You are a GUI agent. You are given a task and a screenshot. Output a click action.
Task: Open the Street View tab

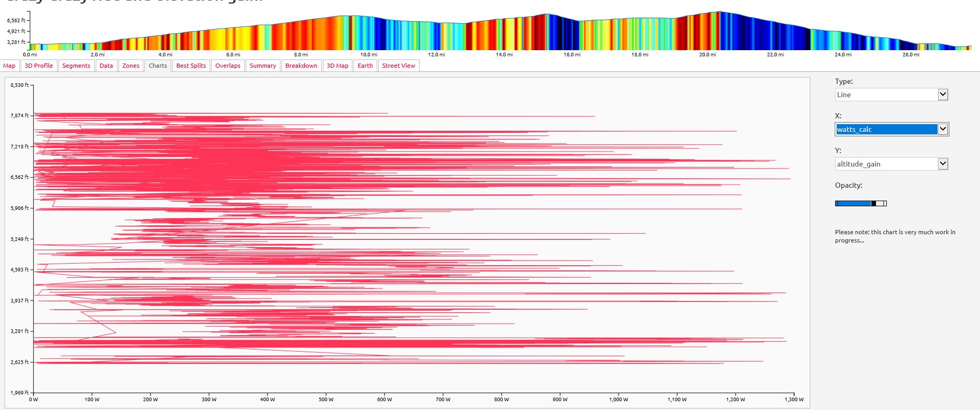(x=398, y=66)
